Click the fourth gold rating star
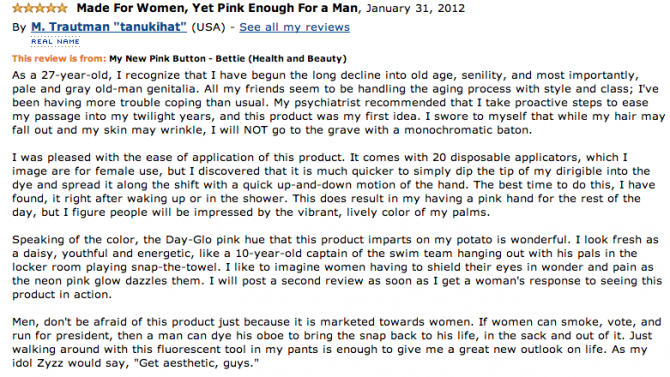Viewport: 670px width, 377px height. coord(51,8)
